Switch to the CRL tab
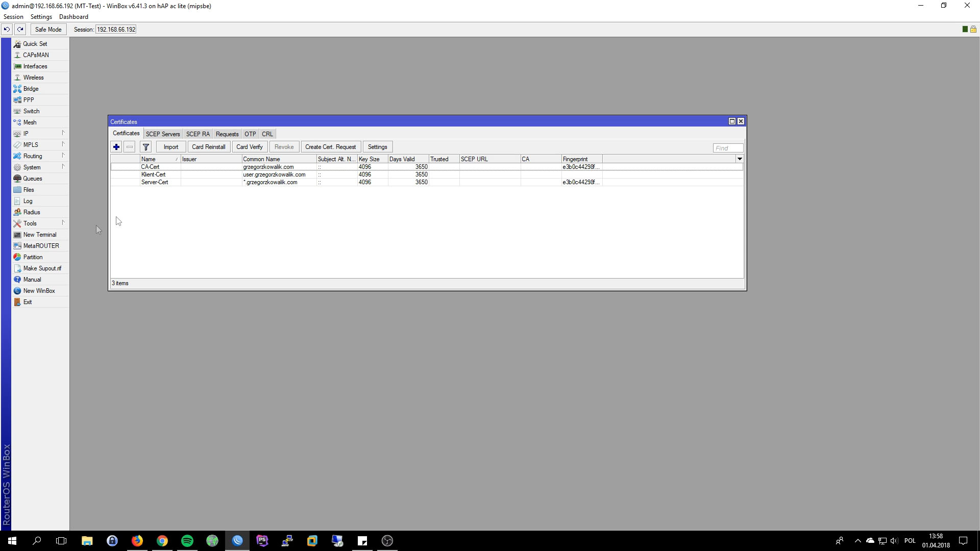The width and height of the screenshot is (980, 551). (267, 134)
